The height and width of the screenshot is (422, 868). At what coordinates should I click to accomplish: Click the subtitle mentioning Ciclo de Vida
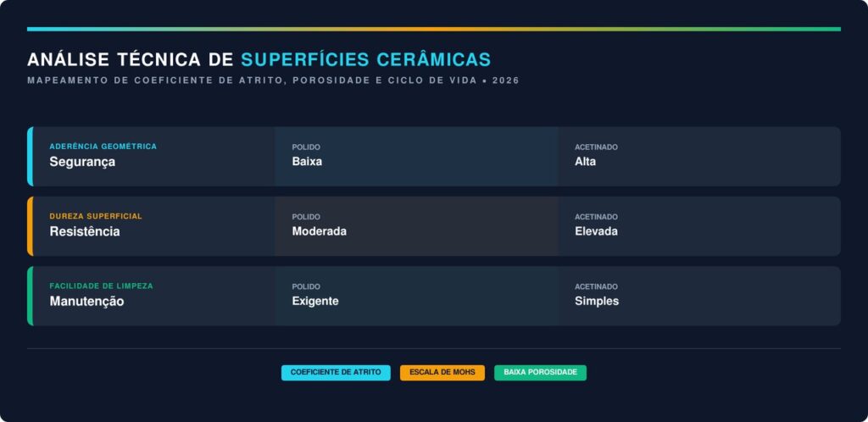click(272, 81)
